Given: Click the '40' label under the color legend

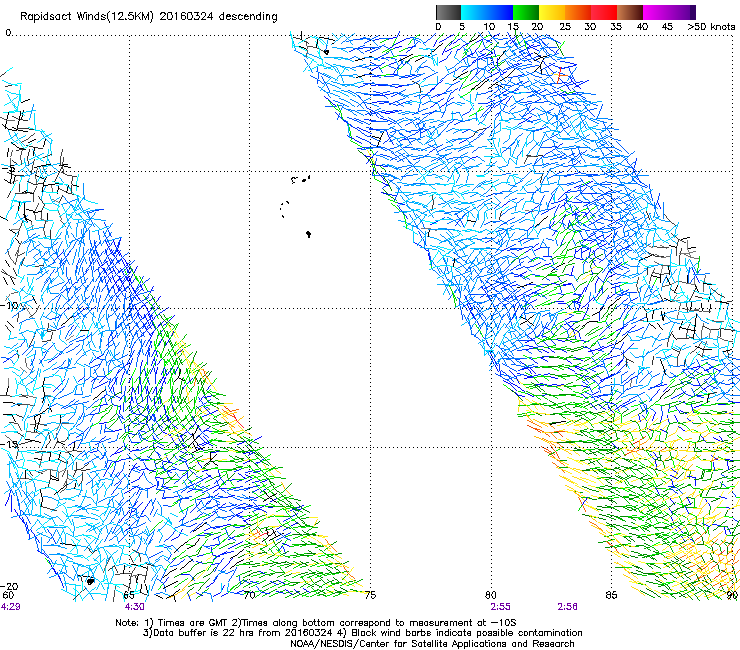Looking at the screenshot, I should tap(642, 27).
